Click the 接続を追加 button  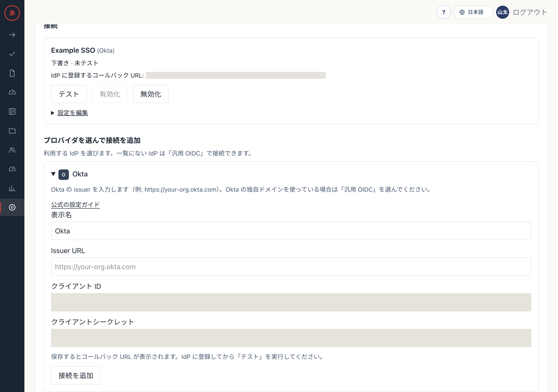[x=76, y=375]
